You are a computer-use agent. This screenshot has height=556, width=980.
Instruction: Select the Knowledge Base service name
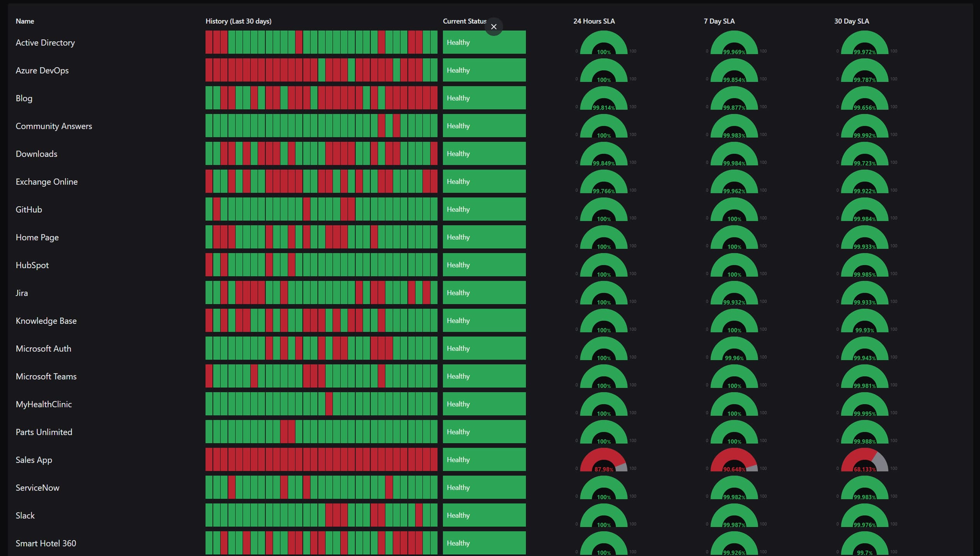pyautogui.click(x=46, y=320)
